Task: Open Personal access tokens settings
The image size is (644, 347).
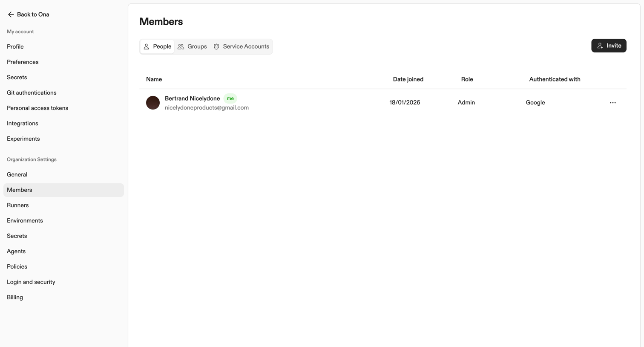Action: click(x=37, y=108)
